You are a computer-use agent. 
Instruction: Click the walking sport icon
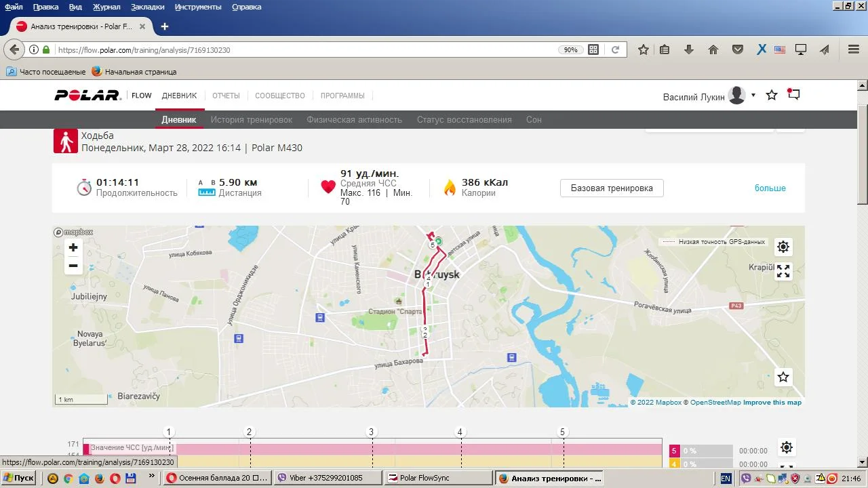(x=66, y=142)
